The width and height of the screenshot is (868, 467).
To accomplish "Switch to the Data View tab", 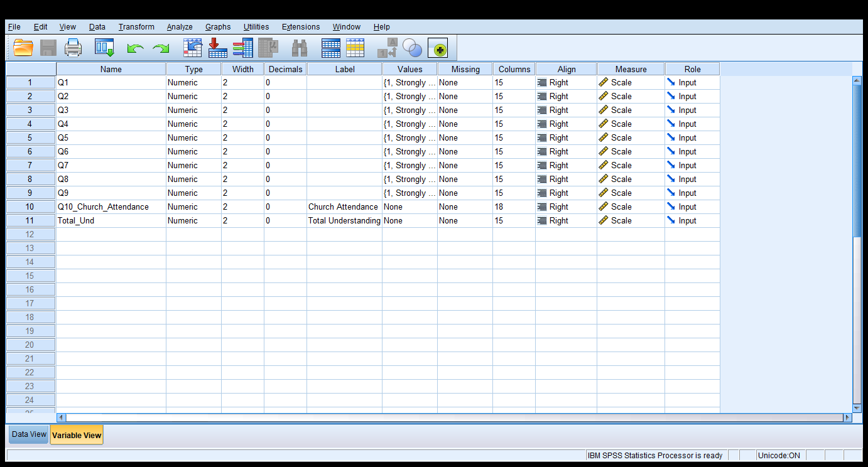I will [x=29, y=434].
